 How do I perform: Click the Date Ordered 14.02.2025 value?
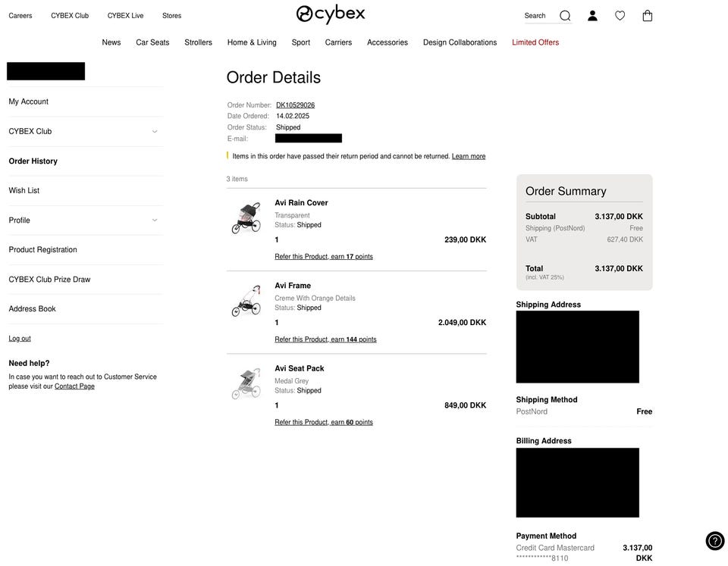(293, 116)
